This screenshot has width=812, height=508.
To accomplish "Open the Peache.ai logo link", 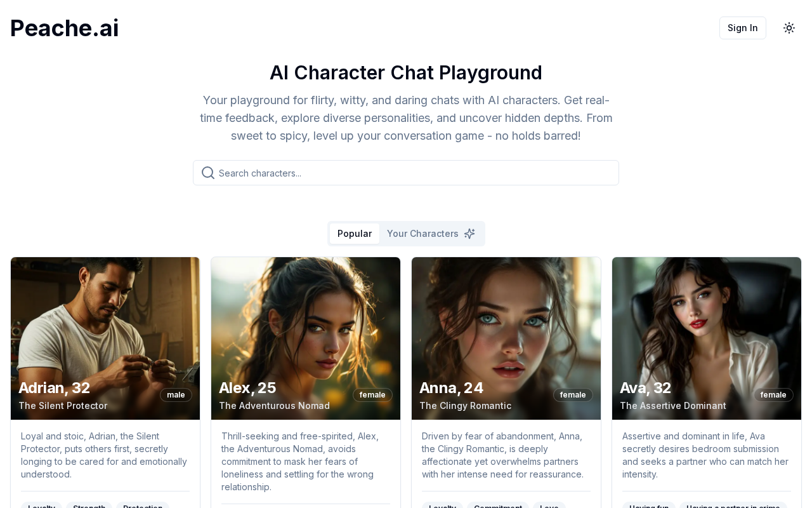I will coord(65,28).
